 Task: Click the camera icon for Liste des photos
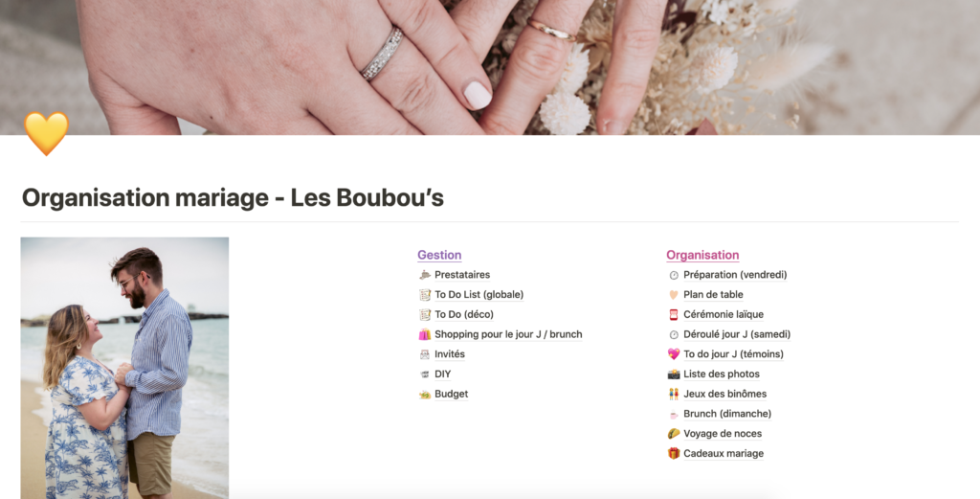click(x=673, y=374)
